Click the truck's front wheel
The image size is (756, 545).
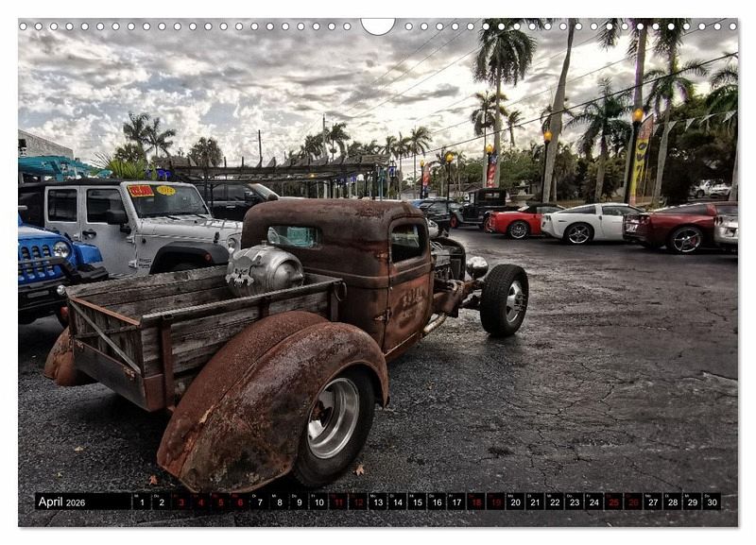point(504,300)
